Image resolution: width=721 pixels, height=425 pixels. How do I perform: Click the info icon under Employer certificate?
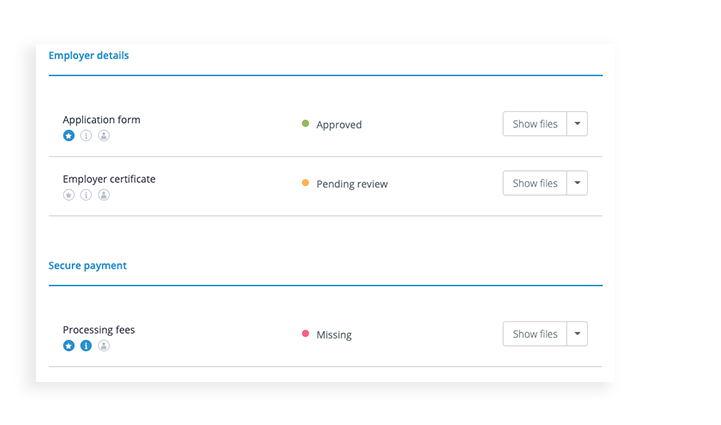point(86,195)
